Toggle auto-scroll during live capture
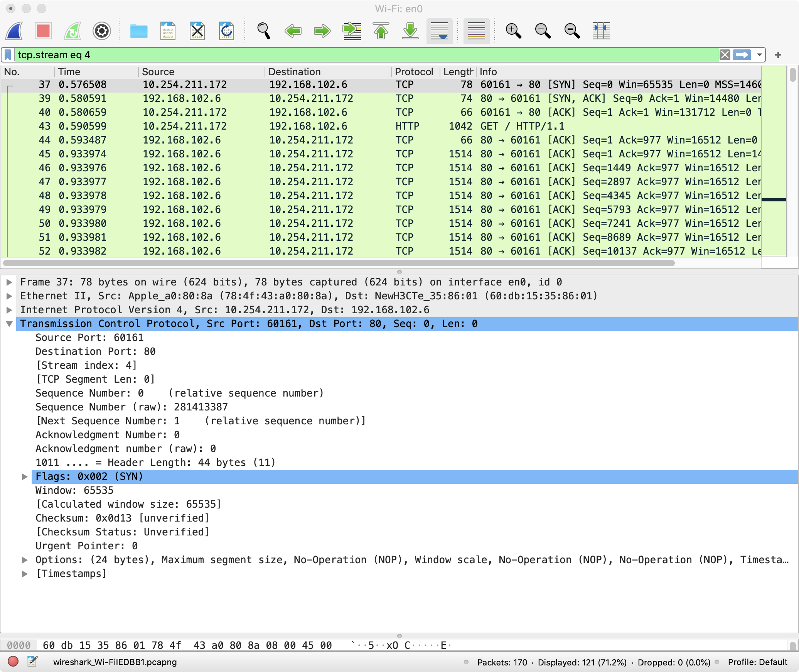 click(x=440, y=31)
